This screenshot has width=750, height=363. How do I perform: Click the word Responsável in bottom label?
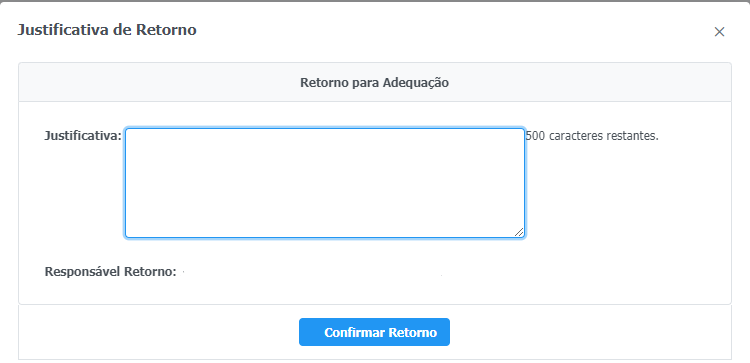tap(83, 272)
